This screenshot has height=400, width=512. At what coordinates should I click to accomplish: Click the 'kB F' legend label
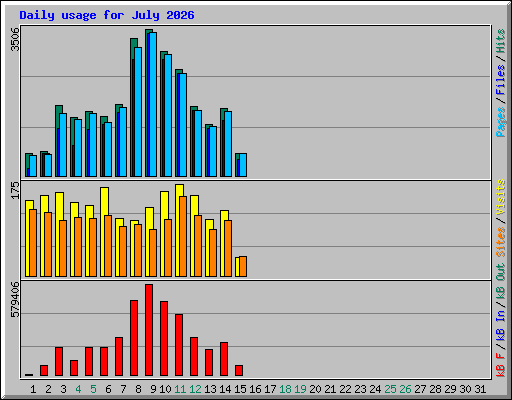pyautogui.click(x=500, y=364)
